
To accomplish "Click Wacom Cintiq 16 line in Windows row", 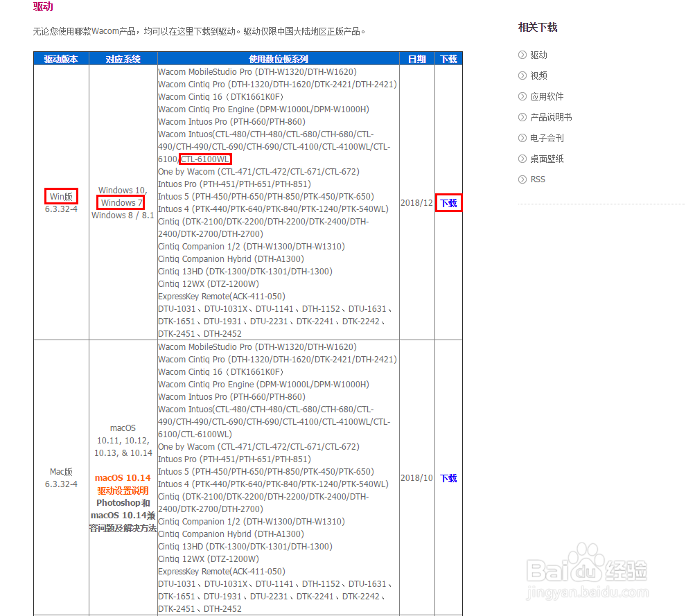I will tap(221, 97).
